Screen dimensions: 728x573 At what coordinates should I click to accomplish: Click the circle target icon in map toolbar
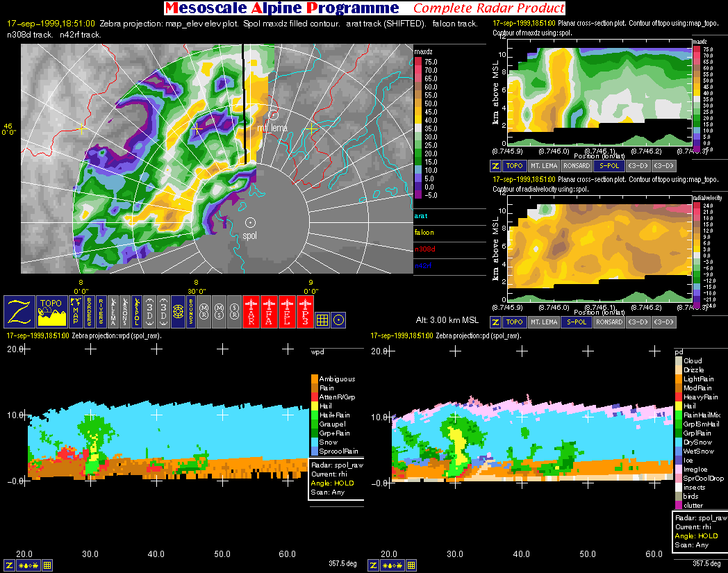(x=338, y=319)
